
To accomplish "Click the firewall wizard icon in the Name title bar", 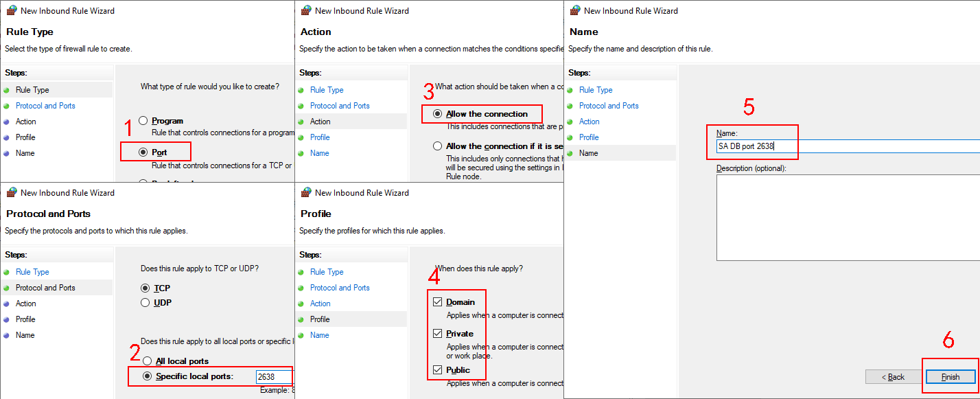I will pos(575,10).
